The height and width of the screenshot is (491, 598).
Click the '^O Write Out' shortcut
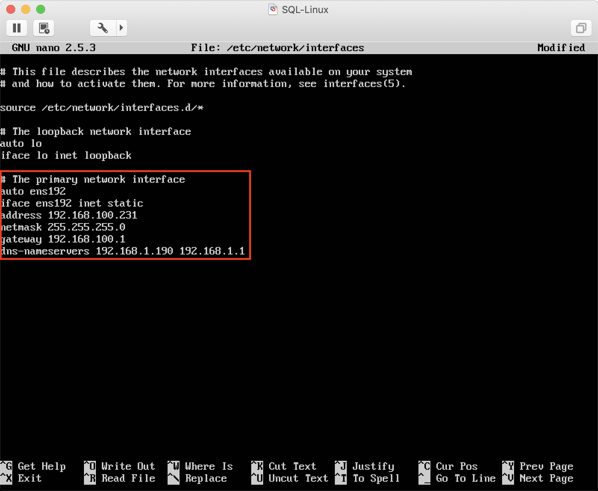point(119,466)
